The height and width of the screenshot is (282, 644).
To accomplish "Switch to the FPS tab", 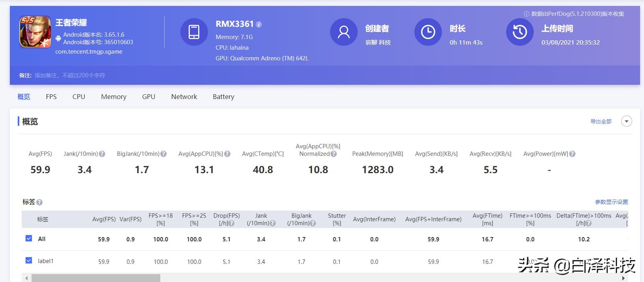I will [x=51, y=97].
